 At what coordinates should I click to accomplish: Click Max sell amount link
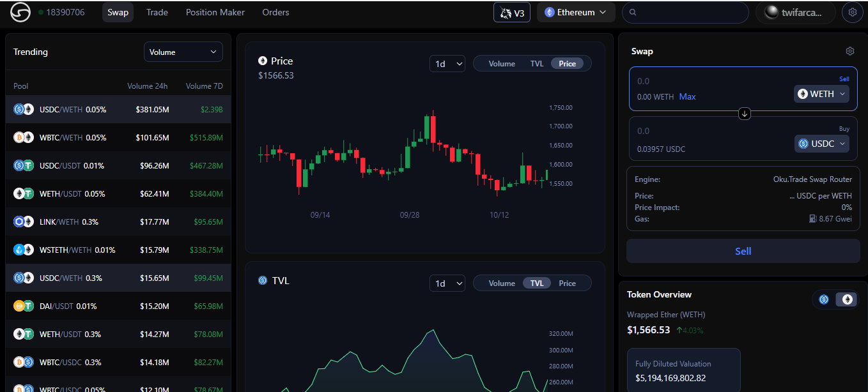point(687,96)
